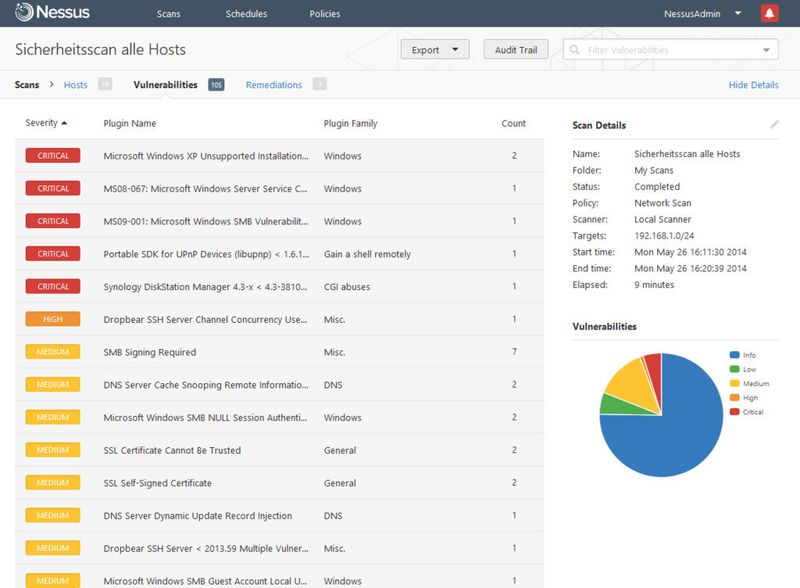The image size is (800, 588).
Task: Sort by Severity column
Action: 46,123
